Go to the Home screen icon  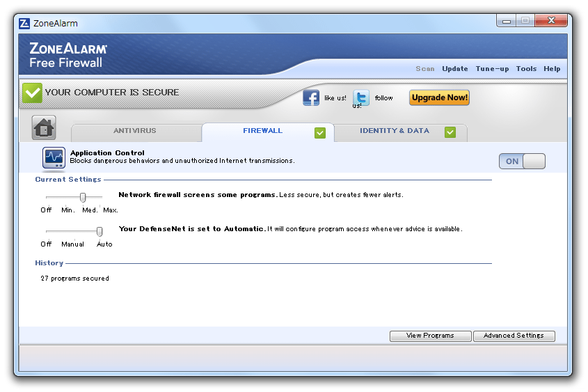point(44,127)
